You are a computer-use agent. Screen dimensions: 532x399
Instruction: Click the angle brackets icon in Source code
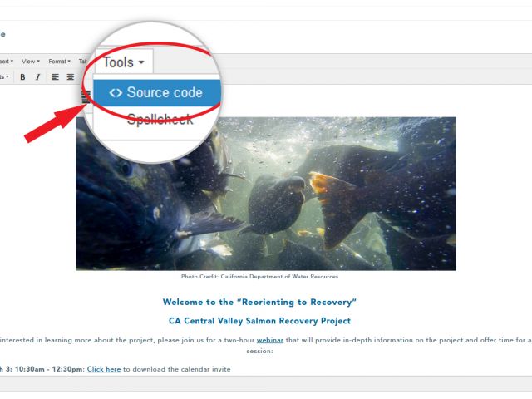click(116, 92)
